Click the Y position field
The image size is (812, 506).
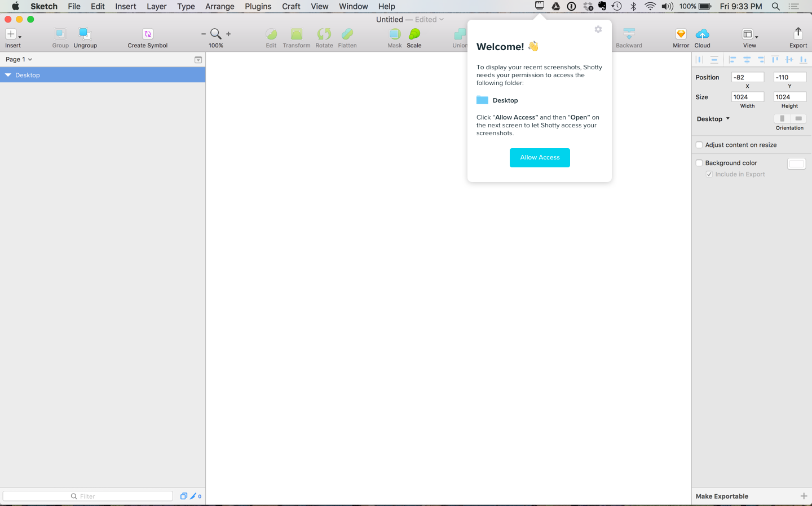(790, 77)
